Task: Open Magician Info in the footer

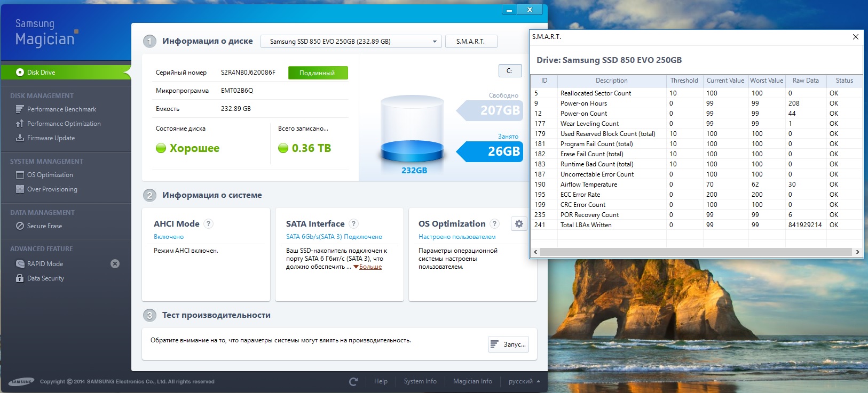Action: click(x=472, y=382)
